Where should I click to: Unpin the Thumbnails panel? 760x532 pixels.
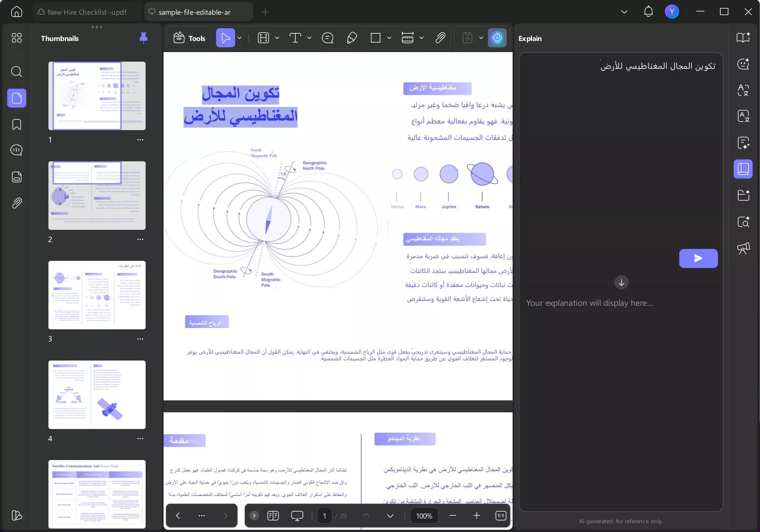(144, 38)
